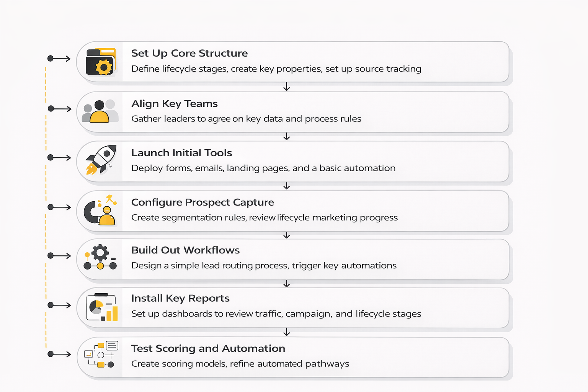Click the Install Key Reports title
This screenshot has height=392, width=588.
point(180,298)
